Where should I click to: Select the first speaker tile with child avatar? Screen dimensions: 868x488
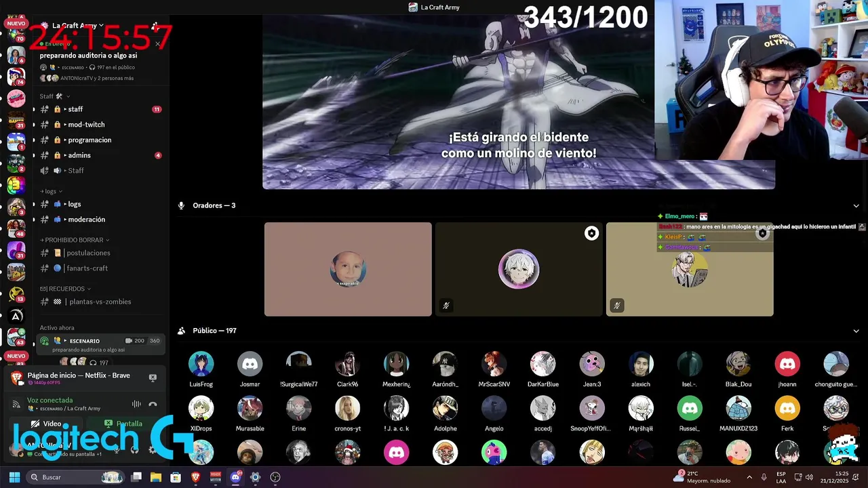348,269
